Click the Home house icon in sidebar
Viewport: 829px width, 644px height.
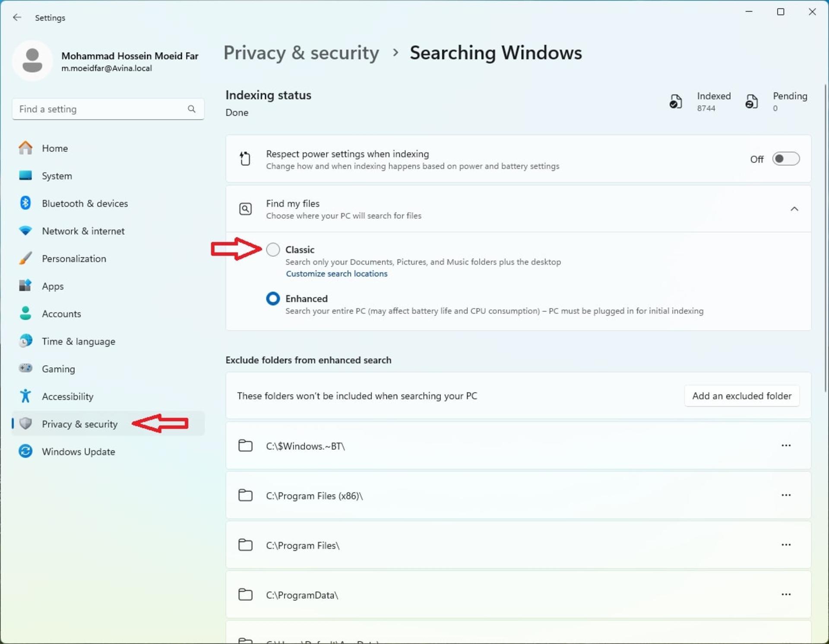point(25,148)
